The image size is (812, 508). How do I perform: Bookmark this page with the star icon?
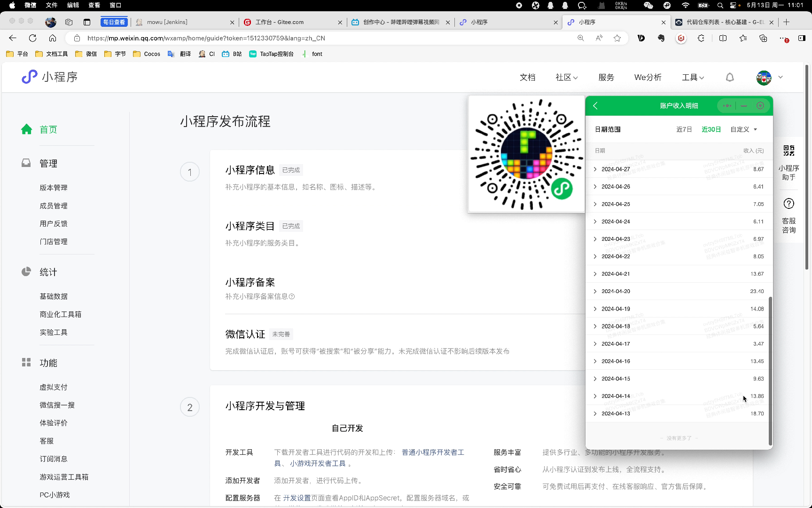pyautogui.click(x=617, y=38)
